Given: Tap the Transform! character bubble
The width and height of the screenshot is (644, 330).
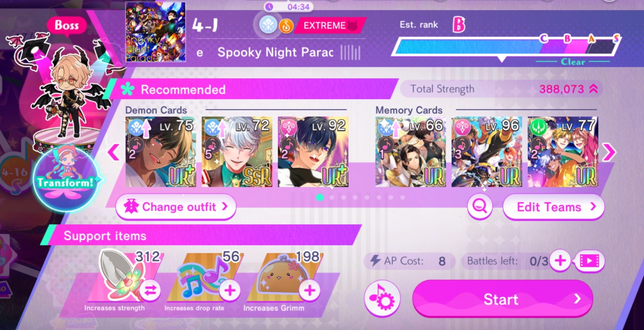Looking at the screenshot, I should (66, 179).
